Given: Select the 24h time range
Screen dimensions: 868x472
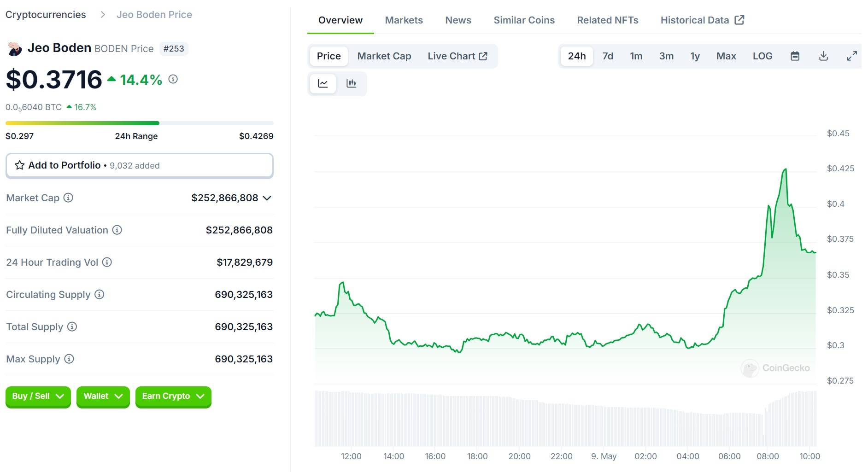Looking at the screenshot, I should [577, 56].
